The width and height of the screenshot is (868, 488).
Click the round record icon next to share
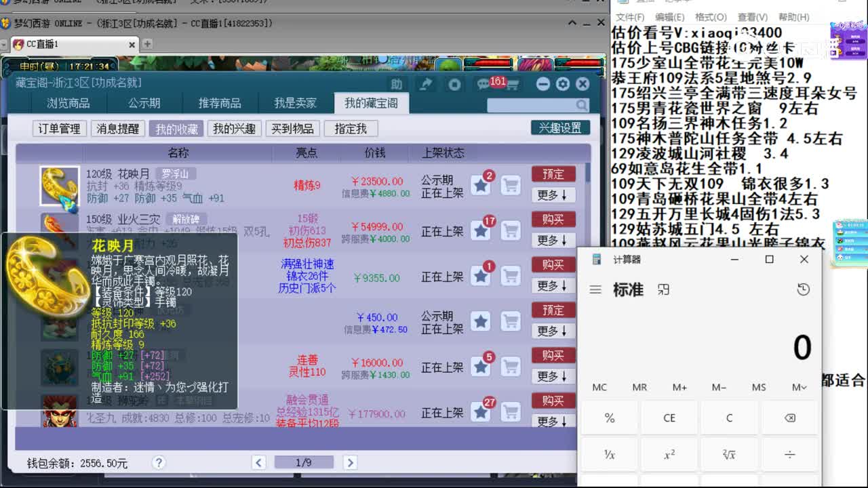454,84
